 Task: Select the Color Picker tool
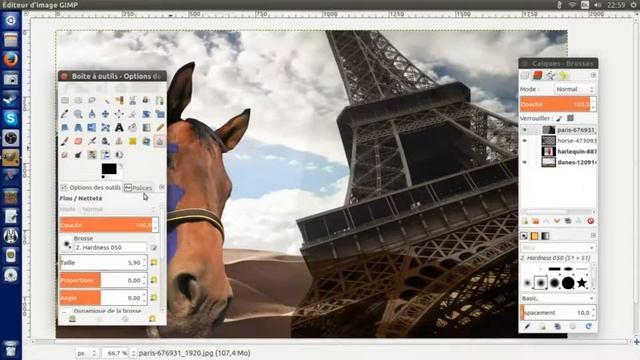65,114
